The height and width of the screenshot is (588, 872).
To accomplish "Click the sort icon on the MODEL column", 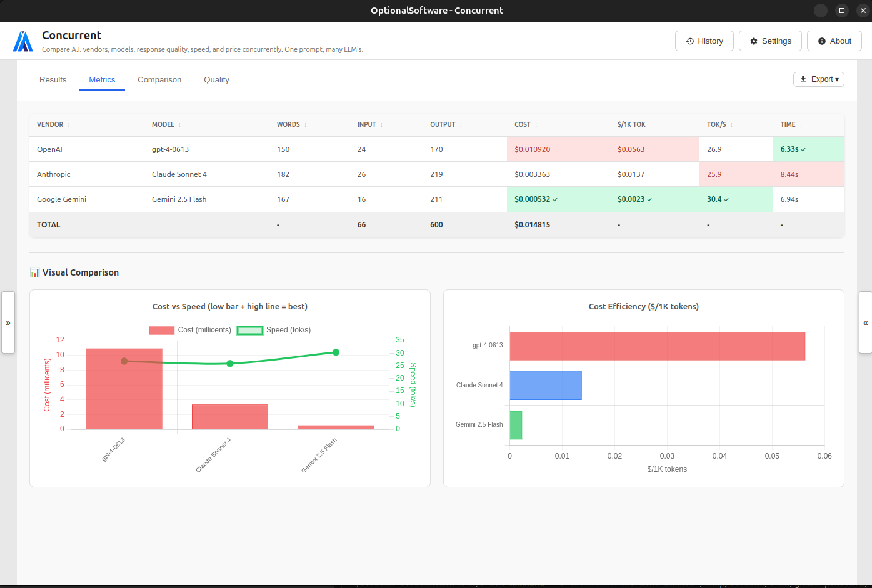I will pos(179,124).
